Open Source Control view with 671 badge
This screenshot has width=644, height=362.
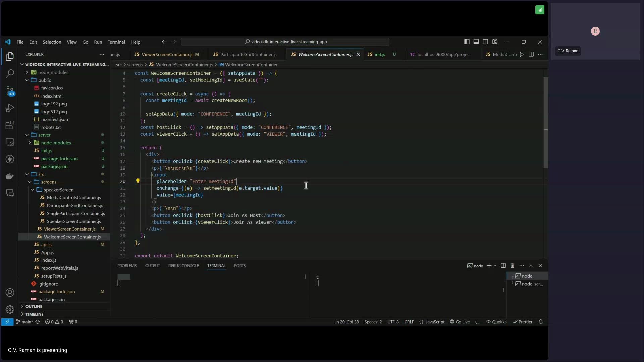pos(10,91)
